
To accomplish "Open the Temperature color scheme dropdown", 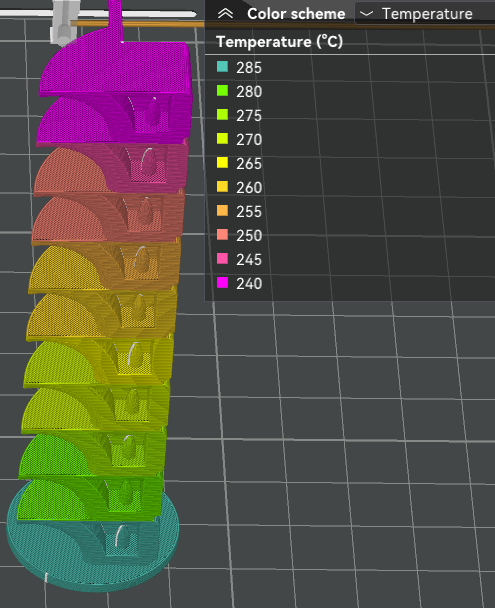I will coord(424,14).
